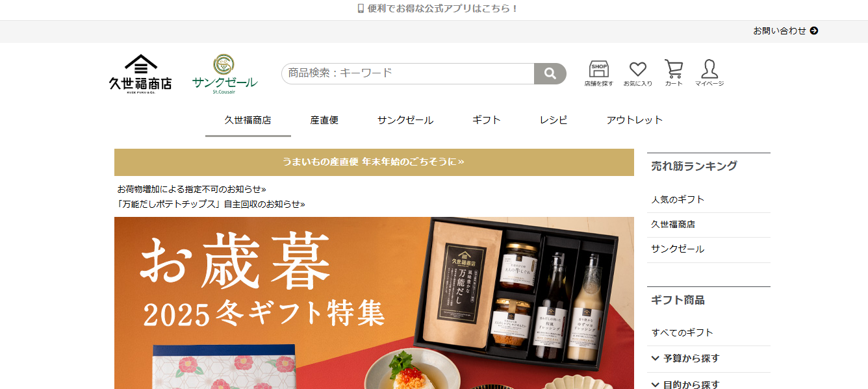Open お荷物増加による指定不可 notice link

[x=192, y=189]
